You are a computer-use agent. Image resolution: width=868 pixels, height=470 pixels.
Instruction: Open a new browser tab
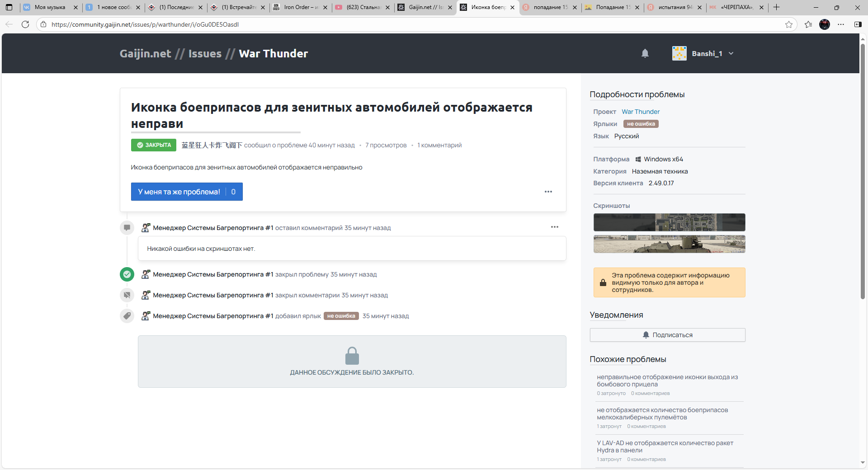point(777,7)
